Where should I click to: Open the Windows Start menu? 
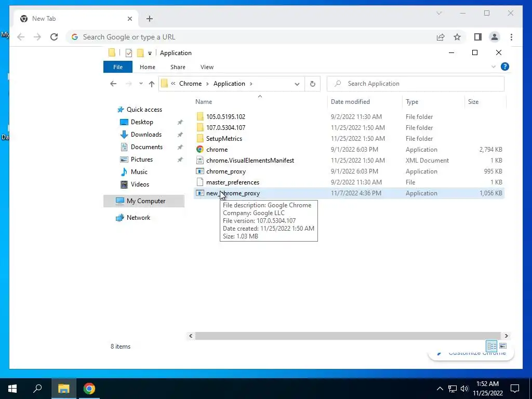12,389
